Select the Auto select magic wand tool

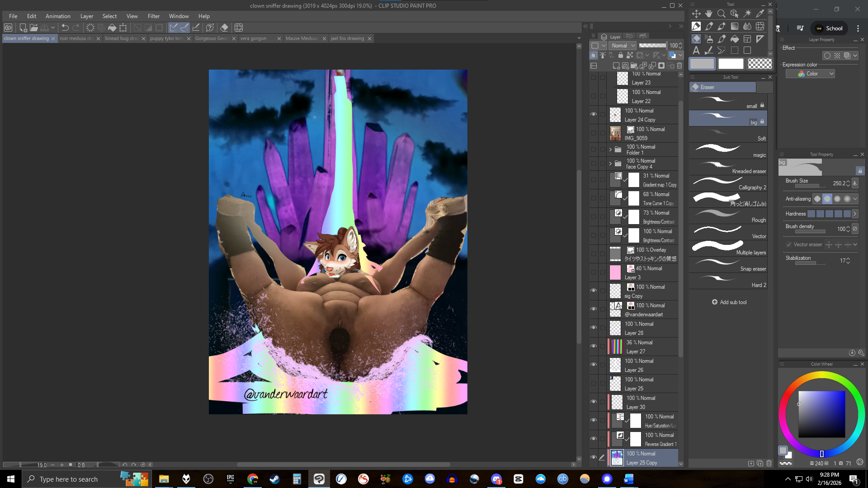pos(747,14)
